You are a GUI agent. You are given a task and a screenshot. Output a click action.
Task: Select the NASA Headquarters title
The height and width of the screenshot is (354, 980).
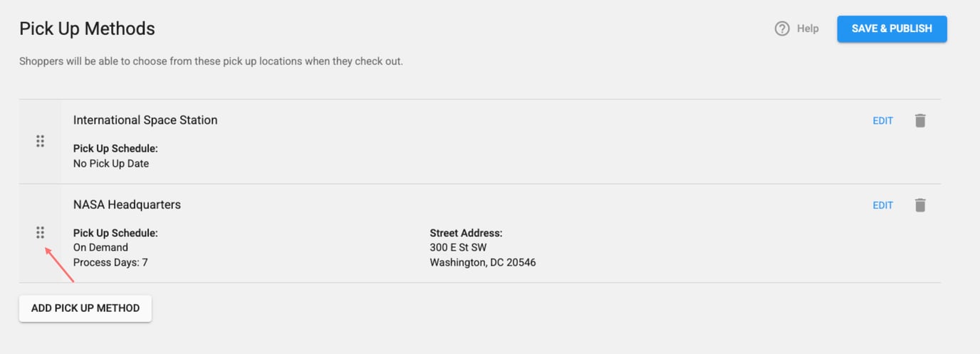click(x=127, y=204)
